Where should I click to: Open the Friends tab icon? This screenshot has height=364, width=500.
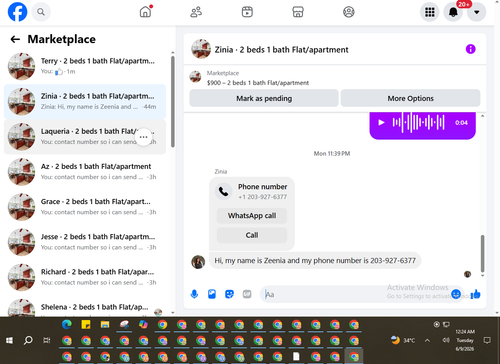tap(196, 12)
